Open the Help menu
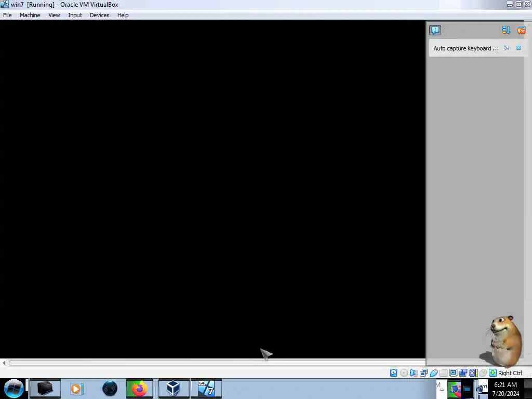 [x=123, y=15]
